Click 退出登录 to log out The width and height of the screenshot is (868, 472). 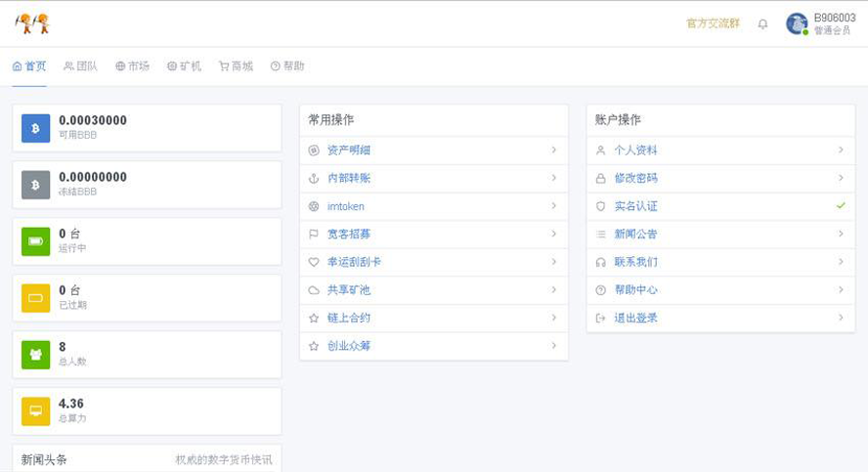[635, 318]
